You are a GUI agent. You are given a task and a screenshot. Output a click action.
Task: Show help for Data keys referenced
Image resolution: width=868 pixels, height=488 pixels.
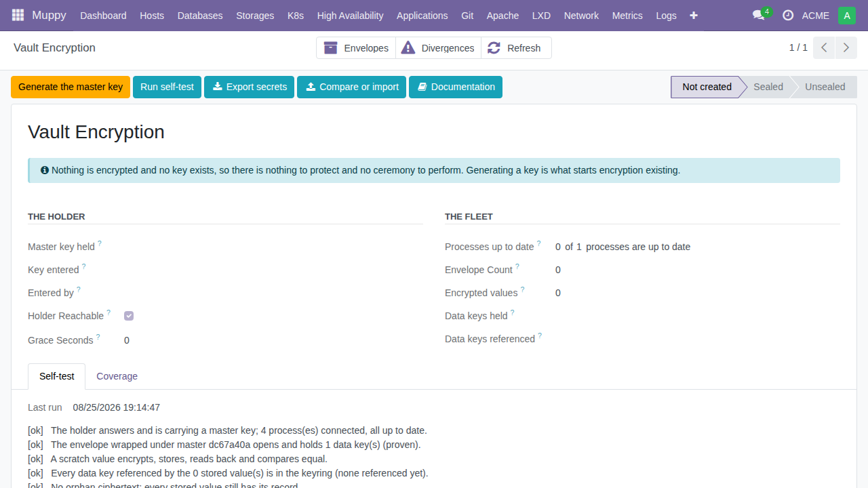[x=540, y=335]
